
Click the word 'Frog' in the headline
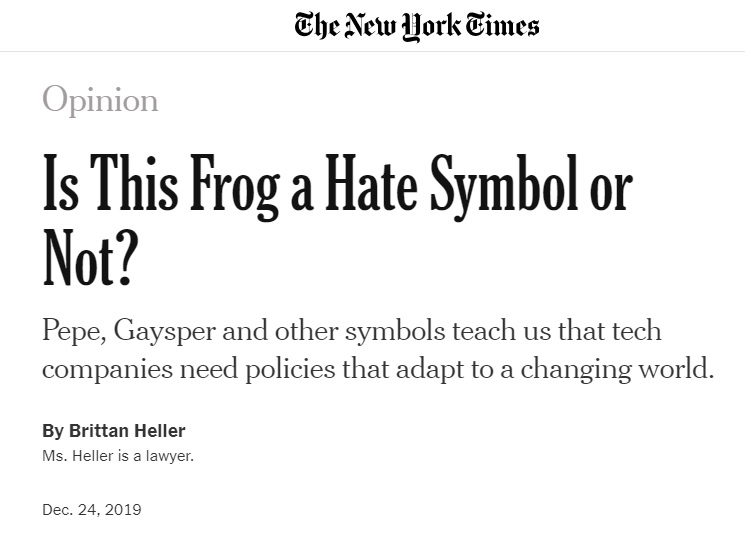(x=235, y=187)
